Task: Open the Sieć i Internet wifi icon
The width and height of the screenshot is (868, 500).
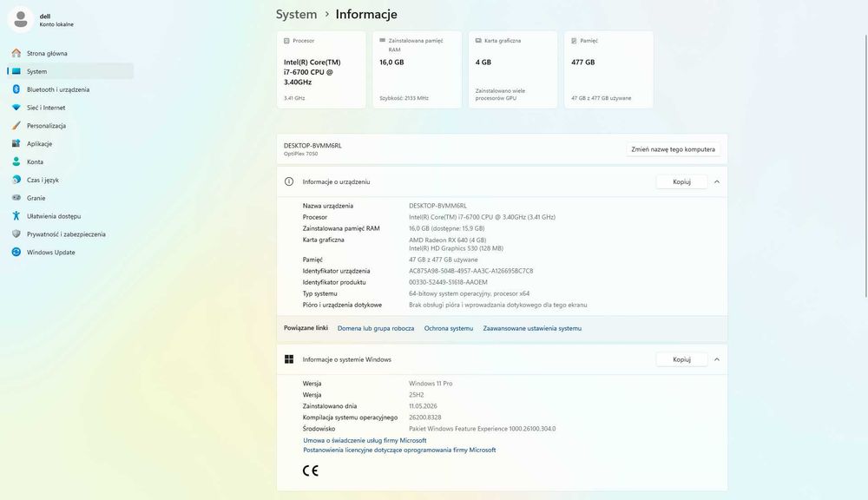Action: tap(16, 108)
